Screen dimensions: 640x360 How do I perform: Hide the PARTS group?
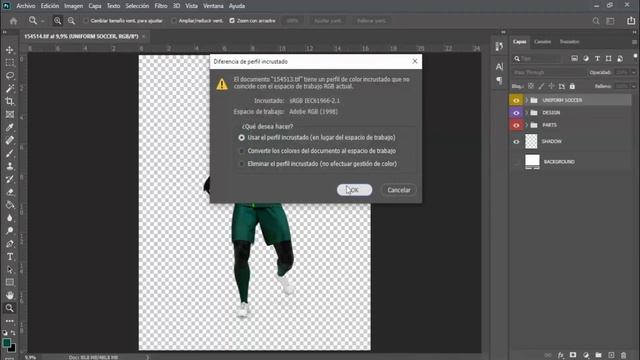516,125
